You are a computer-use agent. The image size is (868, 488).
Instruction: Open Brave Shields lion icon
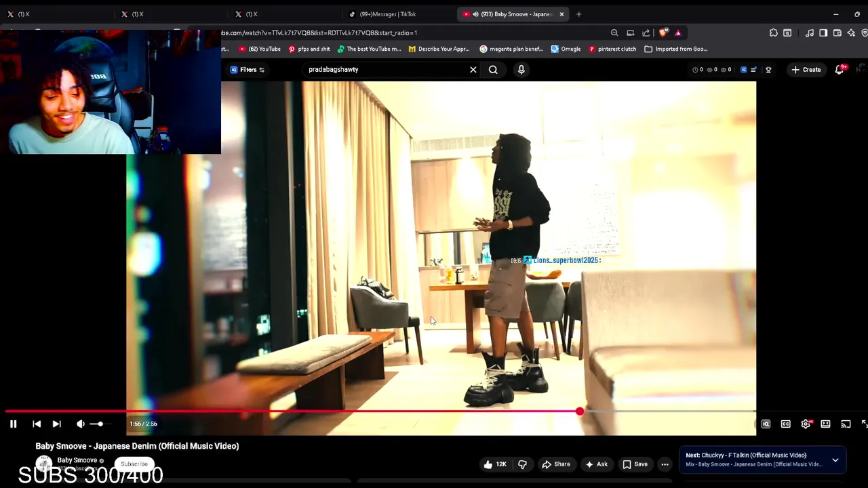tap(663, 33)
